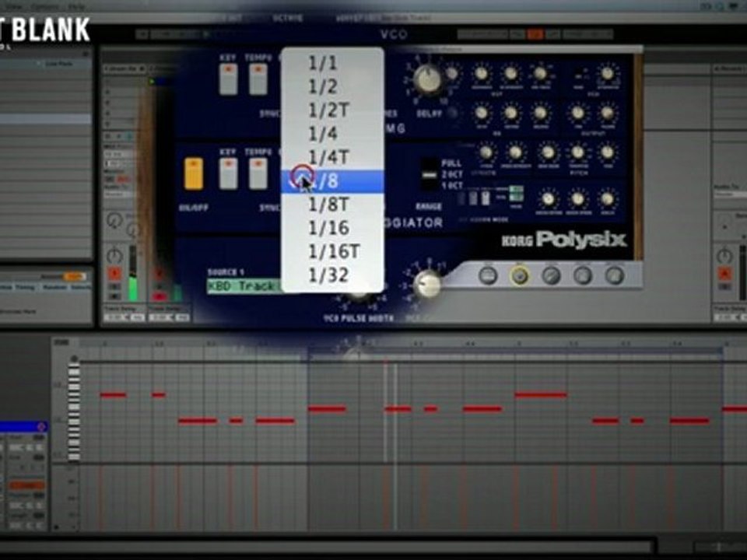
Task: Toggle the upper KEY sync switch
Action: coord(228,79)
